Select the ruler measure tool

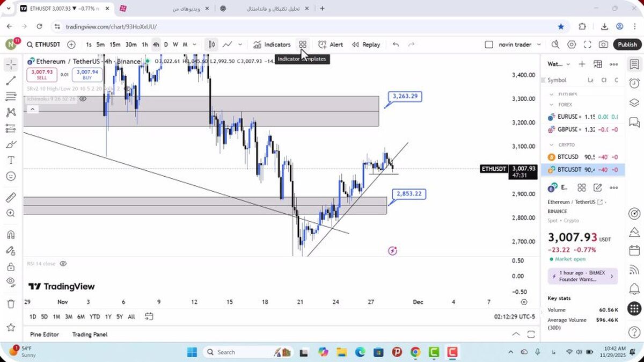click(11, 197)
